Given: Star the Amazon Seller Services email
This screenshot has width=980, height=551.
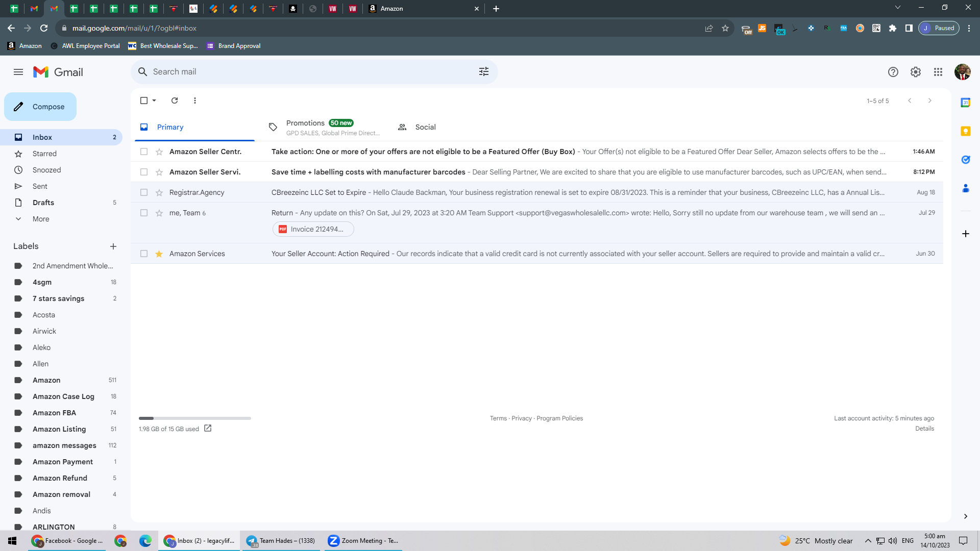Looking at the screenshot, I should (x=159, y=172).
